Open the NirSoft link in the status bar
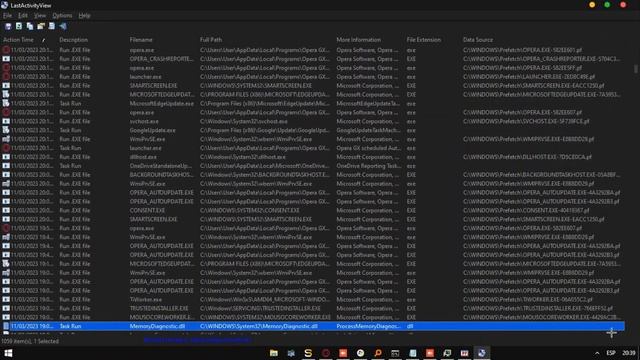The height and width of the screenshot is (360, 640). pyautogui.click(x=197, y=340)
